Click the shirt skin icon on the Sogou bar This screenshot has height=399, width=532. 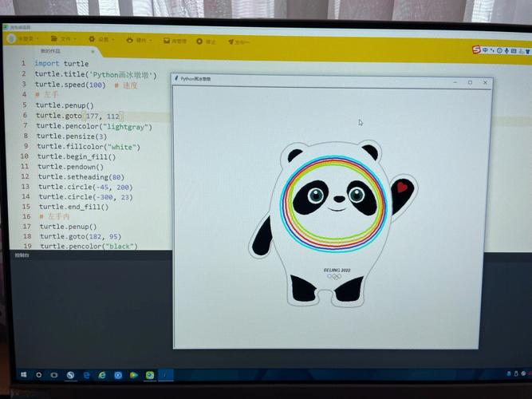point(528,52)
